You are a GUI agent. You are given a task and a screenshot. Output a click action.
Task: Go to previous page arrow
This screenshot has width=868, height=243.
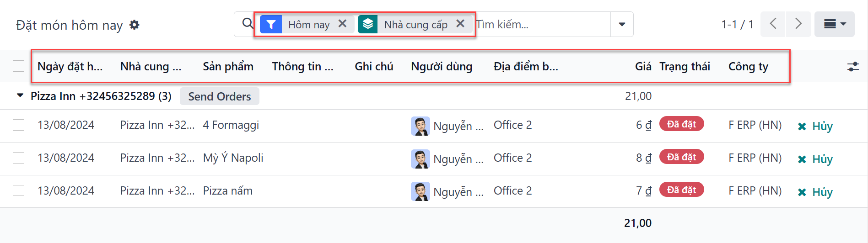pos(773,24)
